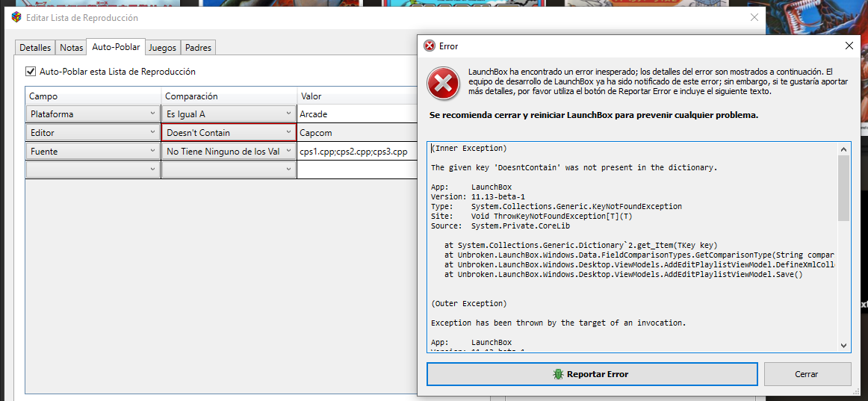Click the (Inner Exception) text line
Image resolution: width=868 pixels, height=401 pixels.
coord(469,149)
